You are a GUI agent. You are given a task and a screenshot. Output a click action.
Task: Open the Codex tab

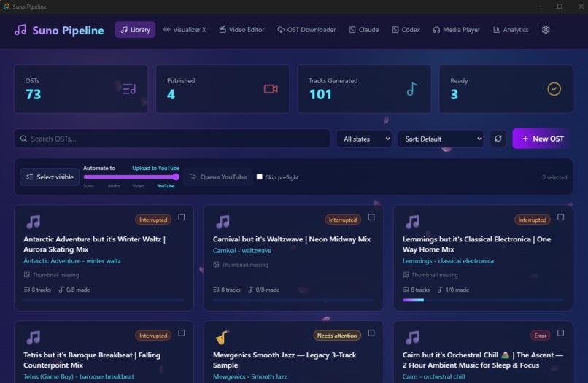click(x=406, y=30)
